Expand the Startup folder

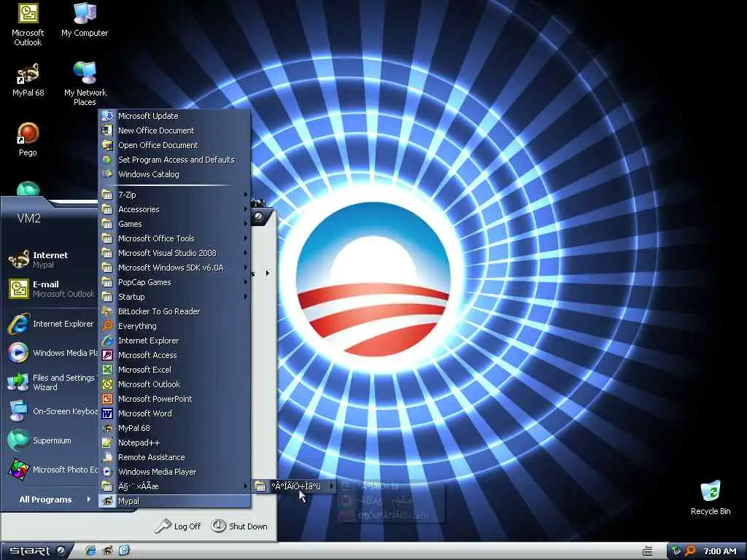pos(174,297)
